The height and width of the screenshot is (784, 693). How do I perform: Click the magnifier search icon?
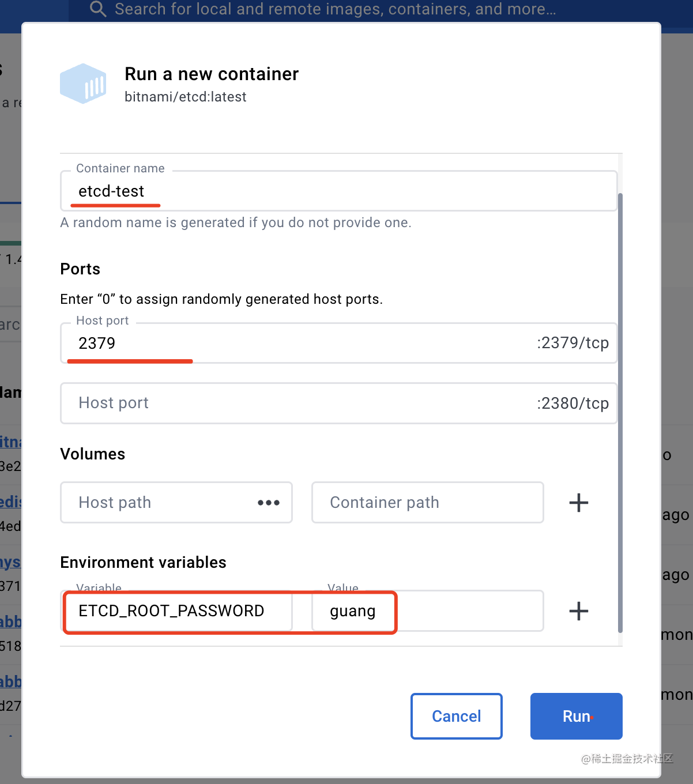click(x=98, y=9)
